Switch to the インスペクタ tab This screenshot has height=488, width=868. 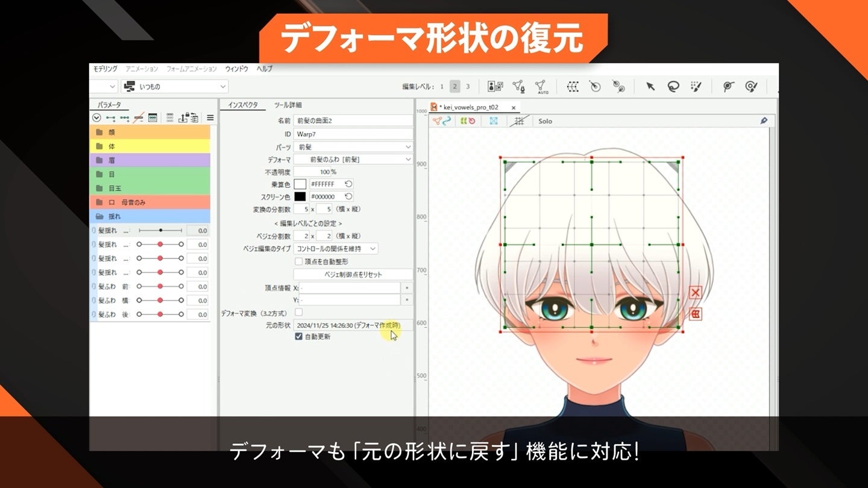[243, 105]
